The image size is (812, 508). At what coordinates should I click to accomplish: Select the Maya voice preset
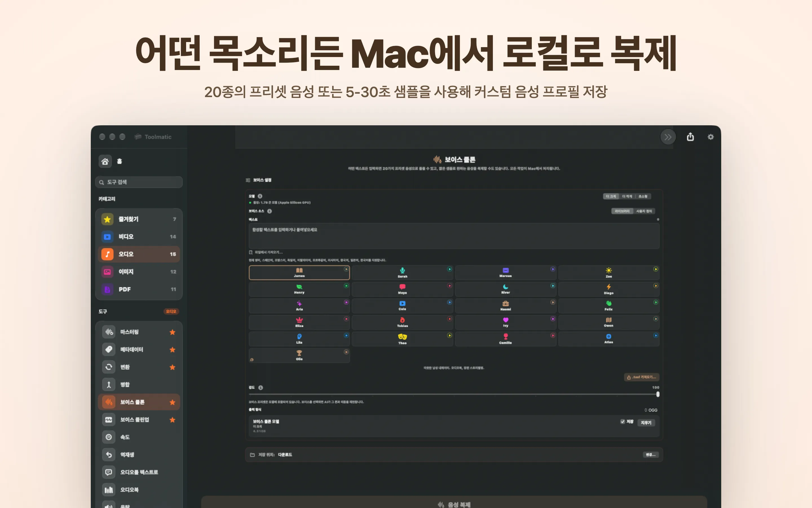click(402, 289)
